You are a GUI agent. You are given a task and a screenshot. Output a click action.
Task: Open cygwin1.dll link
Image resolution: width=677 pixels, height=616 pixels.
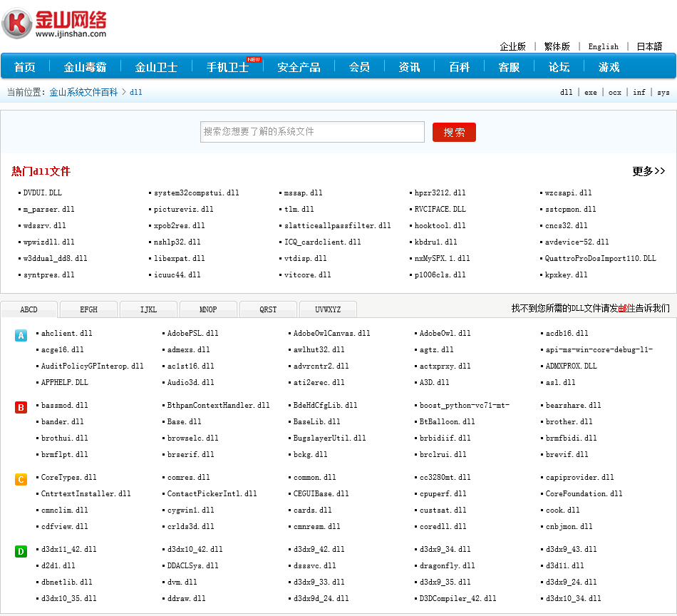190,510
